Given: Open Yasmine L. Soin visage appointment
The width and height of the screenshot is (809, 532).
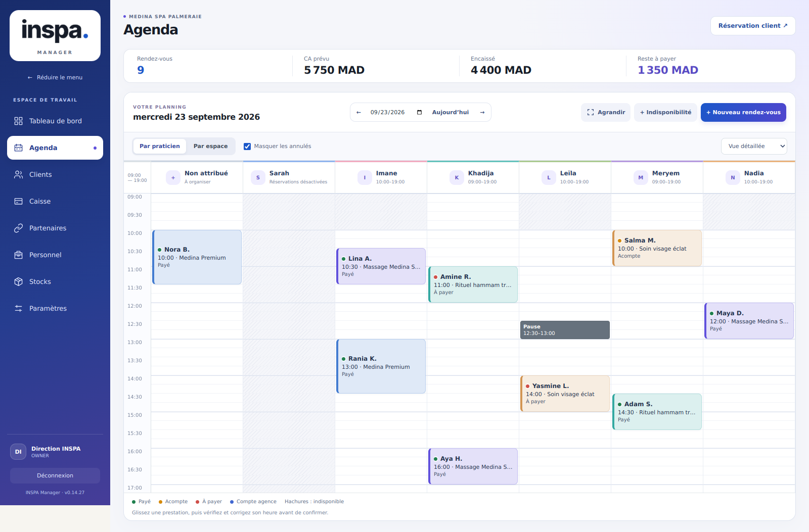Looking at the screenshot, I should click(565, 394).
